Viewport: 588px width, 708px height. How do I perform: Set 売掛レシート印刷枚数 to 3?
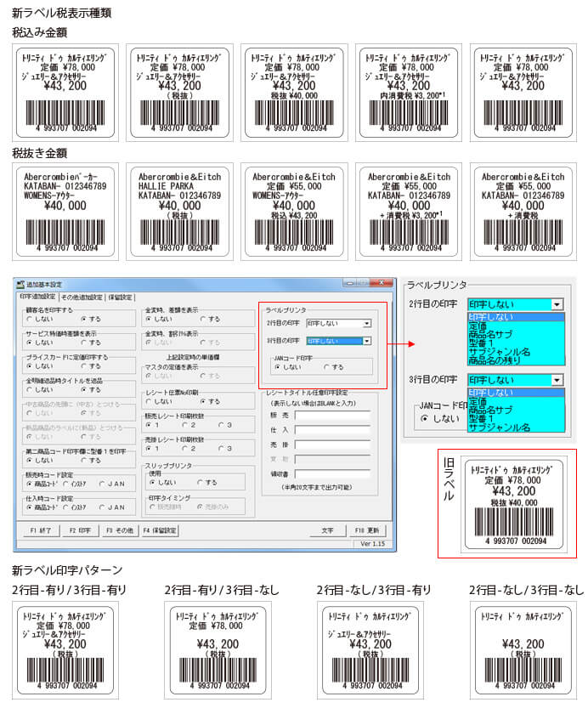[221, 448]
